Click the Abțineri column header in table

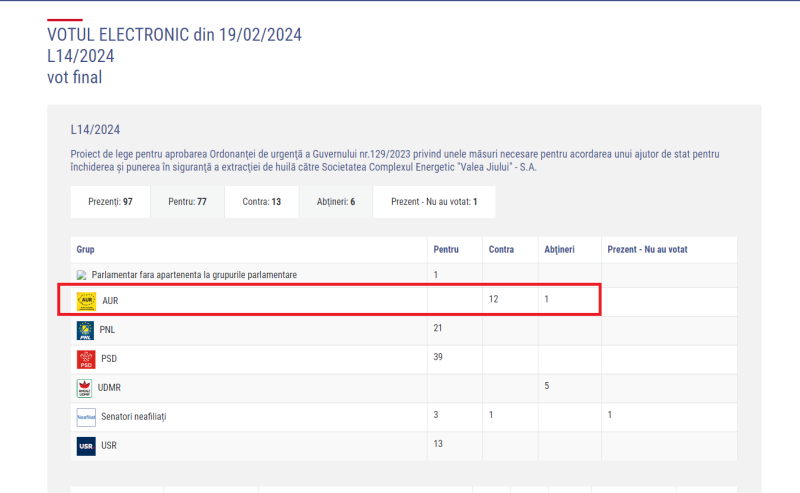(558, 249)
